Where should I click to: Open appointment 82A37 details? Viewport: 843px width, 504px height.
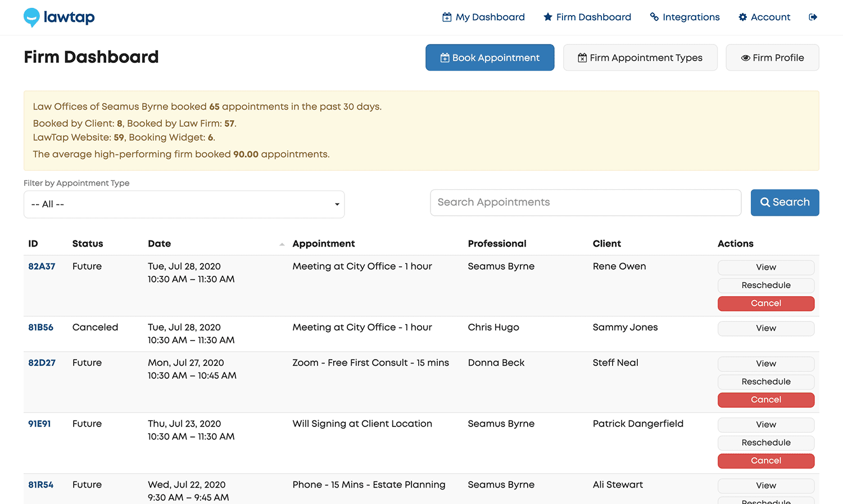(42, 266)
